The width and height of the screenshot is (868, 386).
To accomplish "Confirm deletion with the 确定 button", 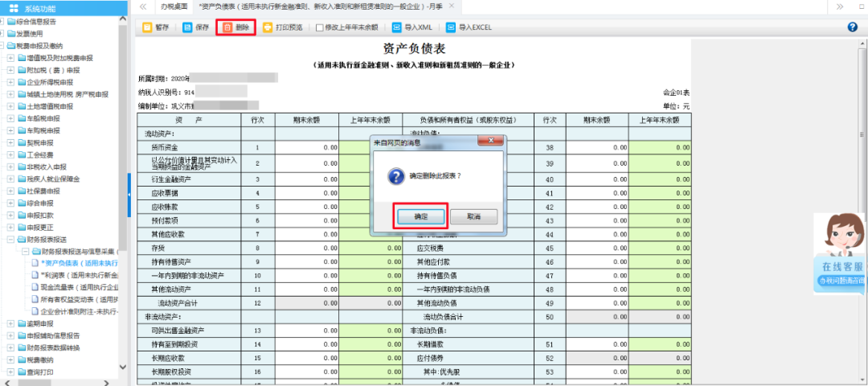I will [420, 217].
